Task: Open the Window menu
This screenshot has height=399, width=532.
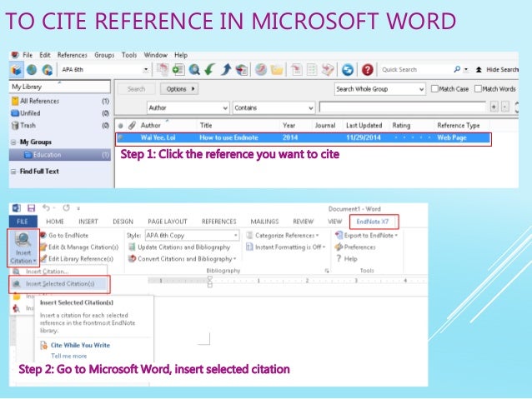Action: (156, 55)
